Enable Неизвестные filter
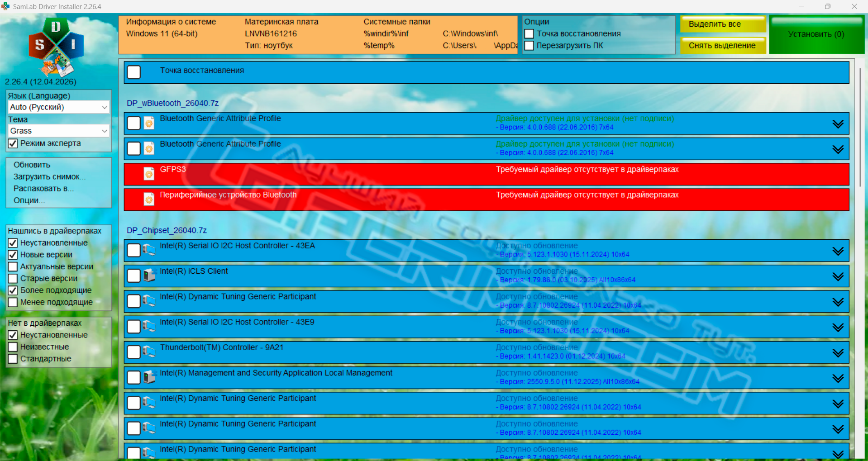This screenshot has width=868, height=461. [13, 347]
